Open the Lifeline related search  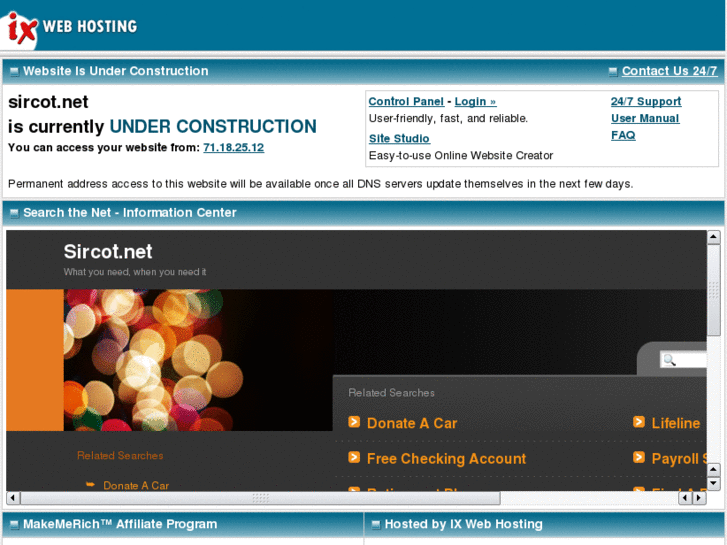tap(676, 423)
